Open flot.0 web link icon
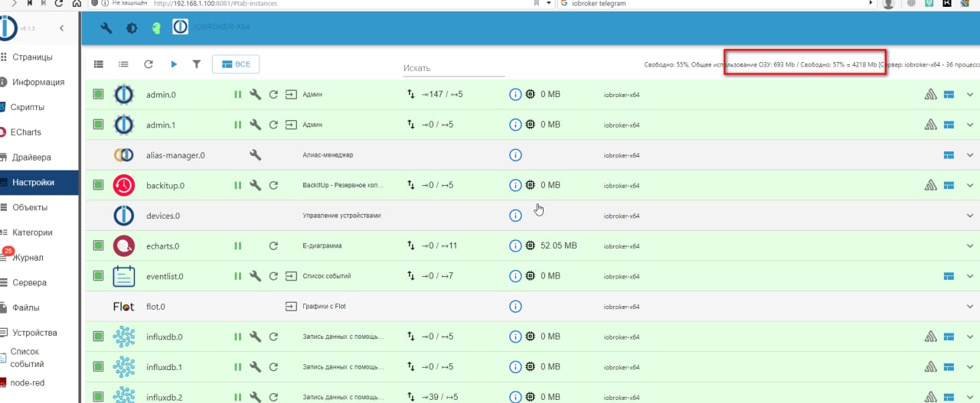 tap(291, 307)
